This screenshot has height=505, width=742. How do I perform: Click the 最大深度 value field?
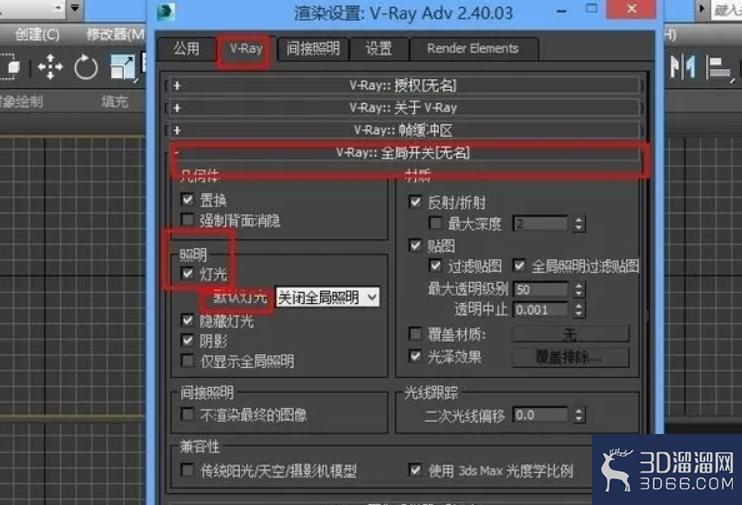[x=540, y=223]
